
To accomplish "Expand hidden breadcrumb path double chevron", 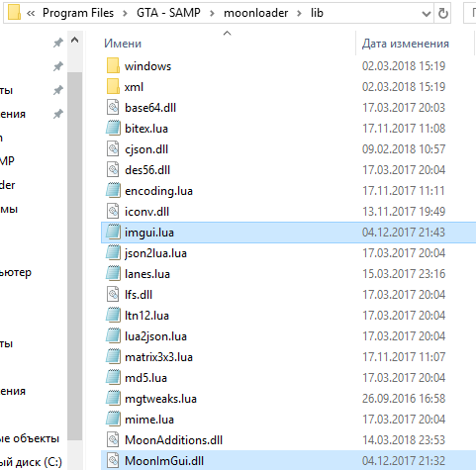I will coord(31,13).
